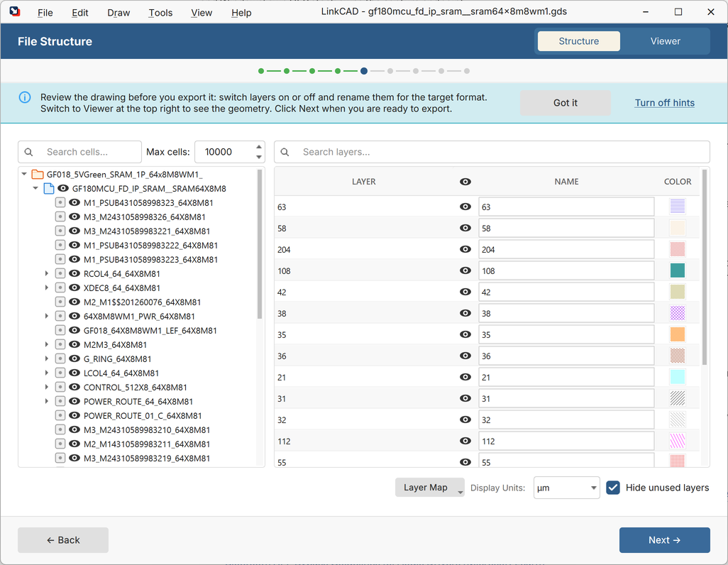Increase Max cells with up stepper arrow

259,147
